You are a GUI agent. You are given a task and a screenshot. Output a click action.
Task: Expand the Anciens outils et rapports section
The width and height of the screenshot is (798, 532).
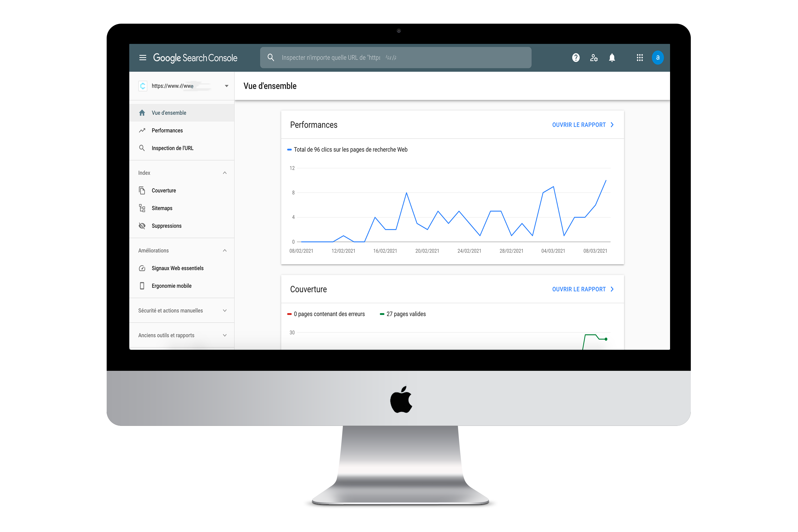pyautogui.click(x=225, y=335)
